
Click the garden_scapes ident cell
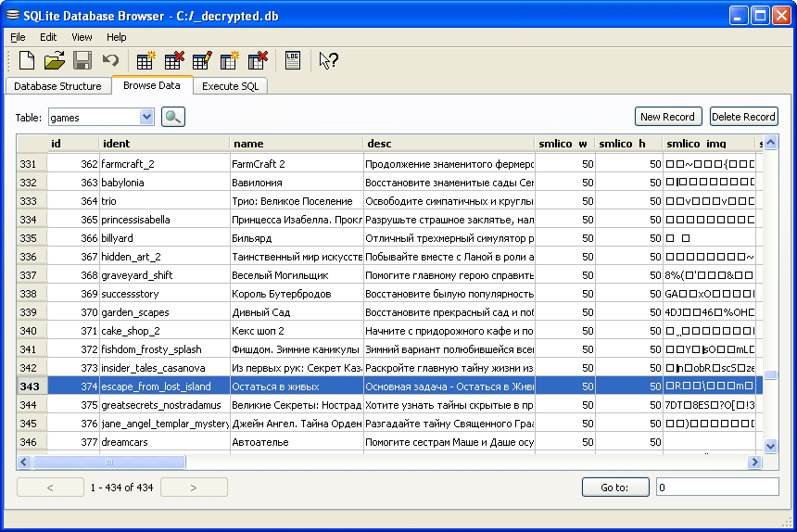[164, 312]
